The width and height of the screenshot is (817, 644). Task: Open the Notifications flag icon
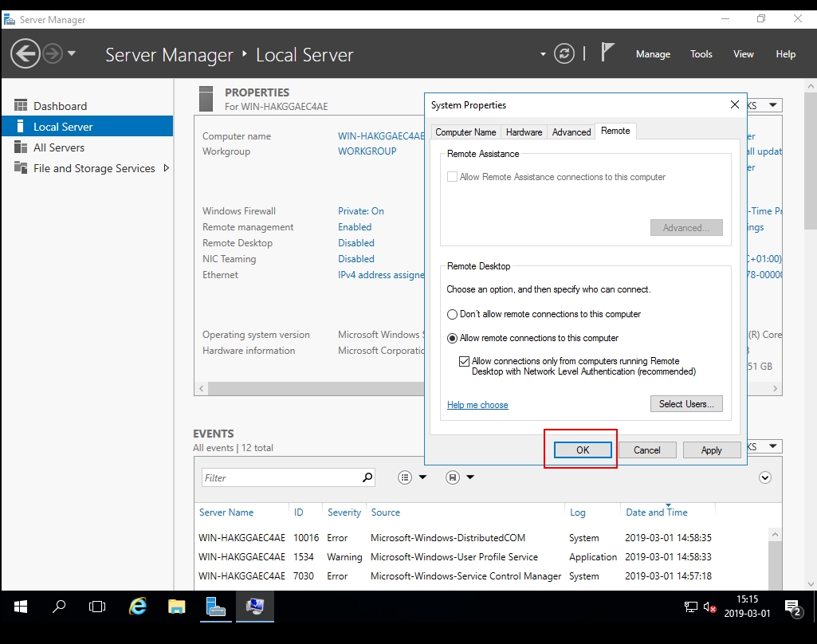click(x=607, y=53)
